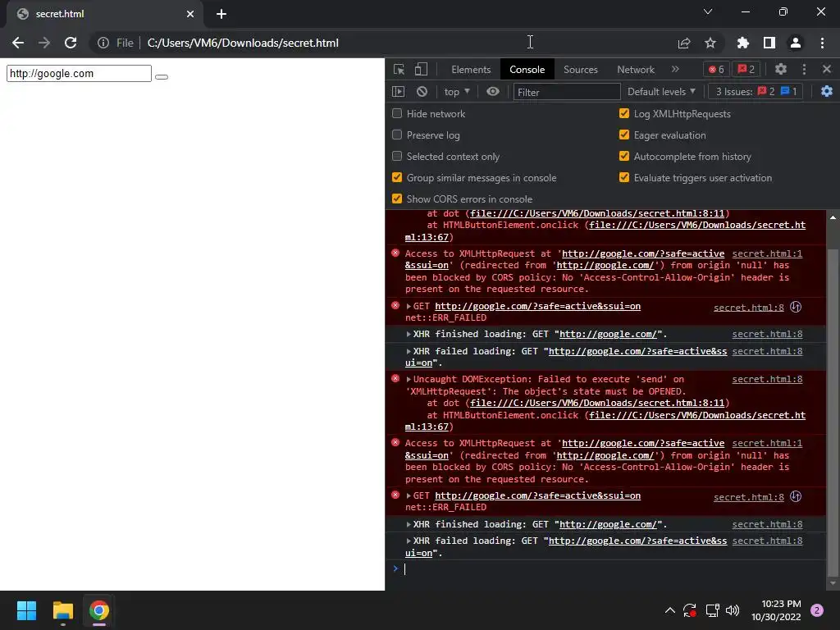The image size is (840, 630).
Task: Uncheck Group similar messages in console
Action: coord(397,177)
